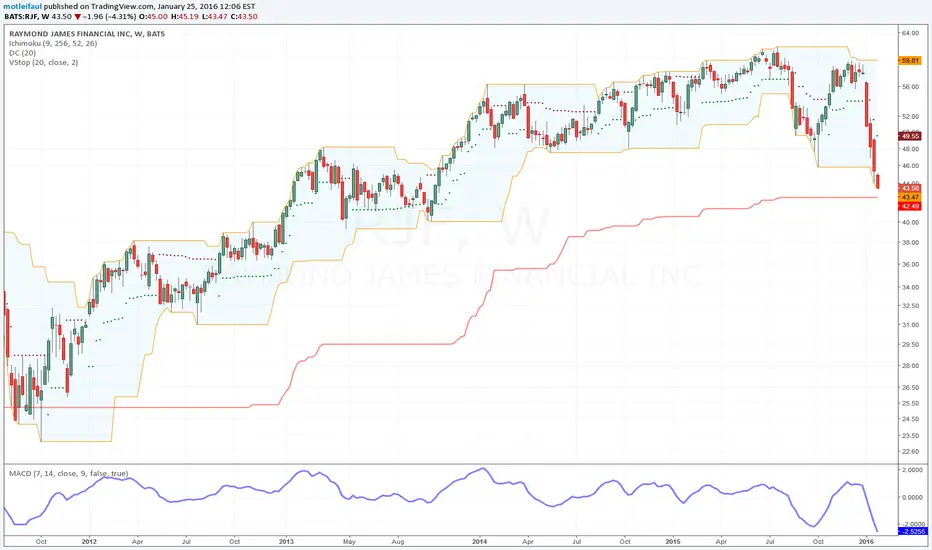Click the 32.50 price axis label
The image size is (932, 550).
click(910, 306)
